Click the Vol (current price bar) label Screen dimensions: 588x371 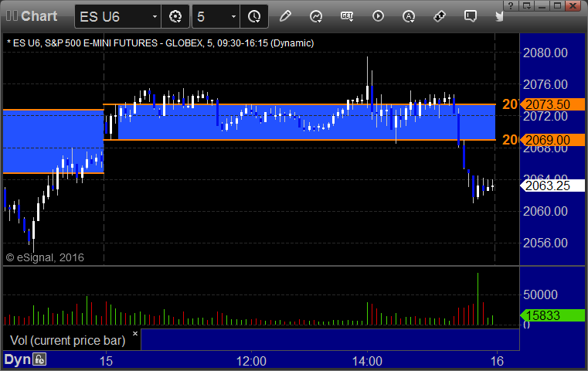[x=68, y=340]
